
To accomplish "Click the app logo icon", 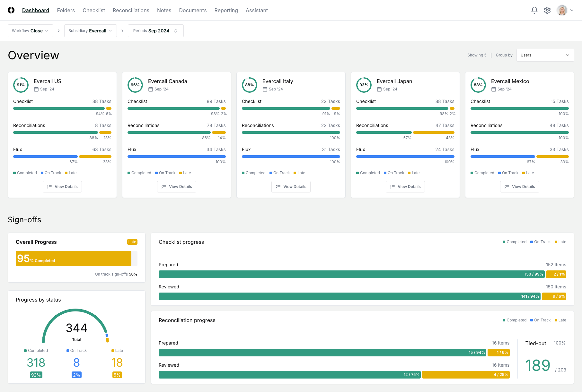I will click(x=11, y=10).
